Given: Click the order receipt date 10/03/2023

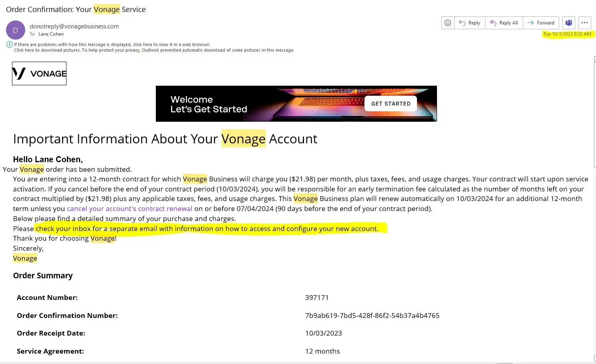Looking at the screenshot, I should pyautogui.click(x=324, y=333).
